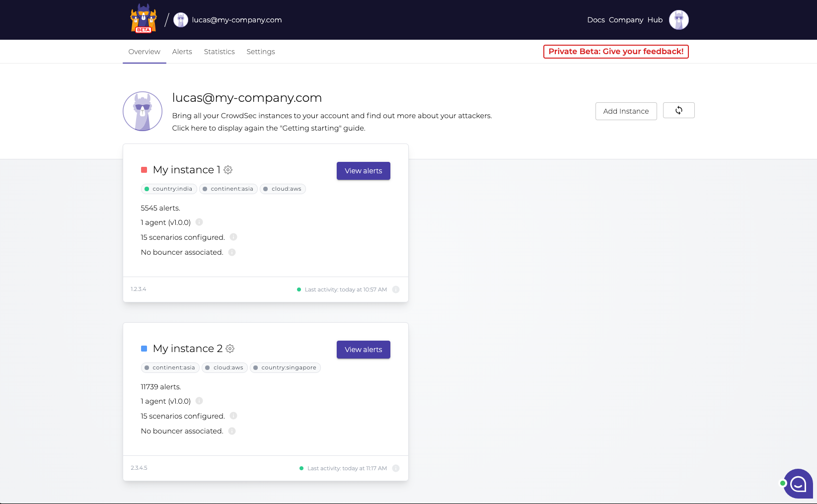Click the blue status square of My instance 2
Image resolution: width=817 pixels, height=504 pixels.
tap(144, 348)
